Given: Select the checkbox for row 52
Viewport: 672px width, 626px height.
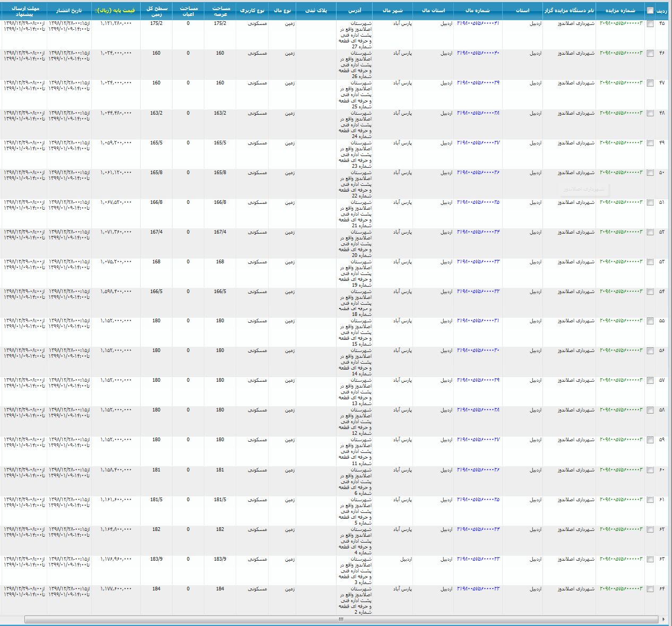Looking at the screenshot, I should [650, 233].
